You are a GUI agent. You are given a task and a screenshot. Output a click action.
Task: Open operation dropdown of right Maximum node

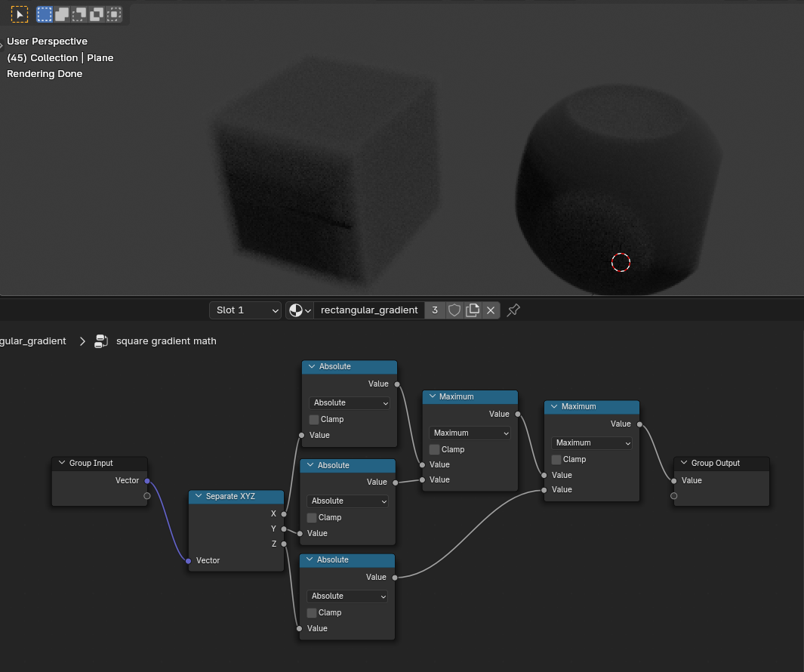pos(592,442)
